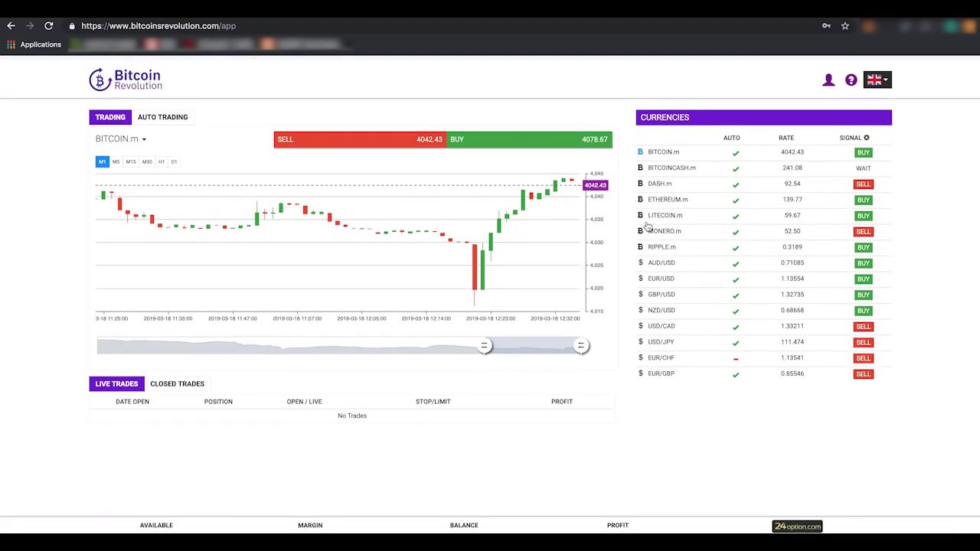Click the RATE column header

[x=786, y=138]
